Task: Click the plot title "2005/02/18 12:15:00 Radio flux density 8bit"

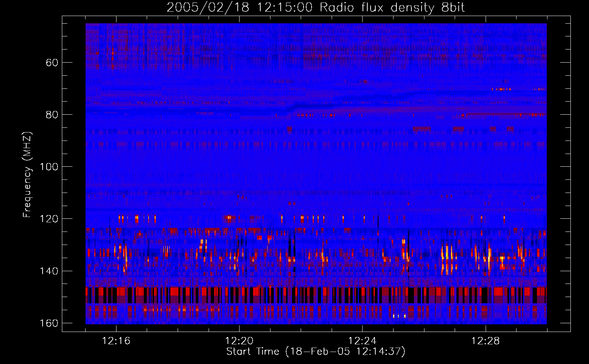Action: 316,7
